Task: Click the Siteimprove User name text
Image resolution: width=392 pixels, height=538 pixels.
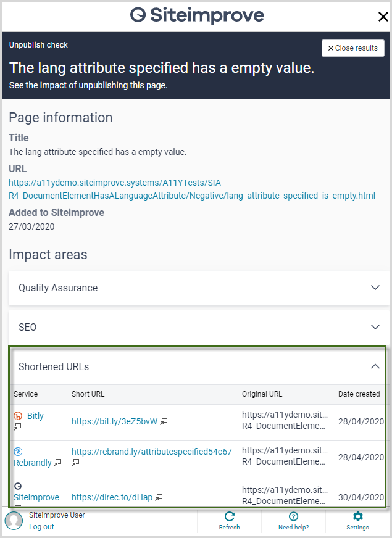Action: point(57,515)
